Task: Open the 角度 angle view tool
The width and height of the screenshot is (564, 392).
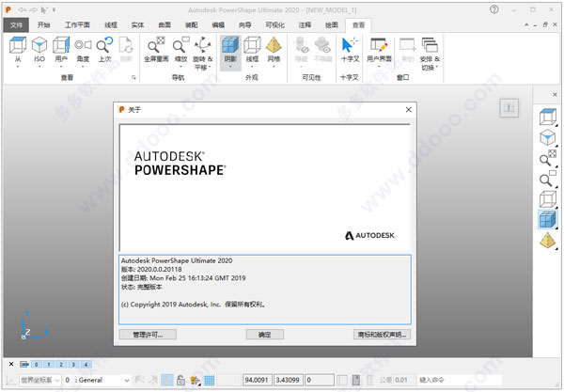Action: (83, 45)
